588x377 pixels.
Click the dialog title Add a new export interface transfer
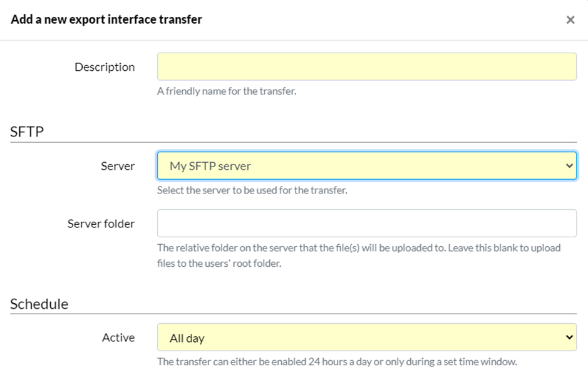coord(106,19)
